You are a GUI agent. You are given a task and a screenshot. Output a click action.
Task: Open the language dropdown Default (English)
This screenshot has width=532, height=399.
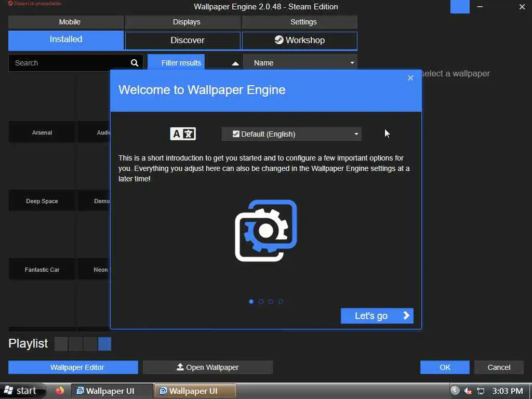(x=291, y=134)
